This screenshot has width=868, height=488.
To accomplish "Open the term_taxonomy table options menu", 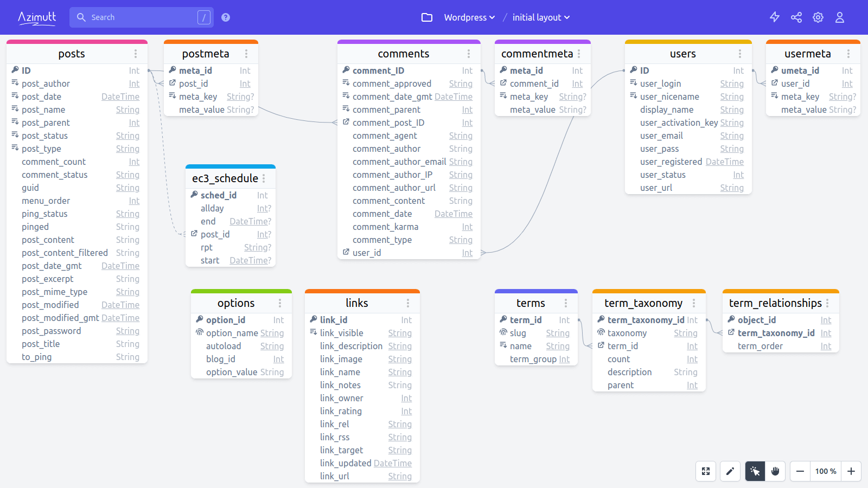I will point(694,303).
